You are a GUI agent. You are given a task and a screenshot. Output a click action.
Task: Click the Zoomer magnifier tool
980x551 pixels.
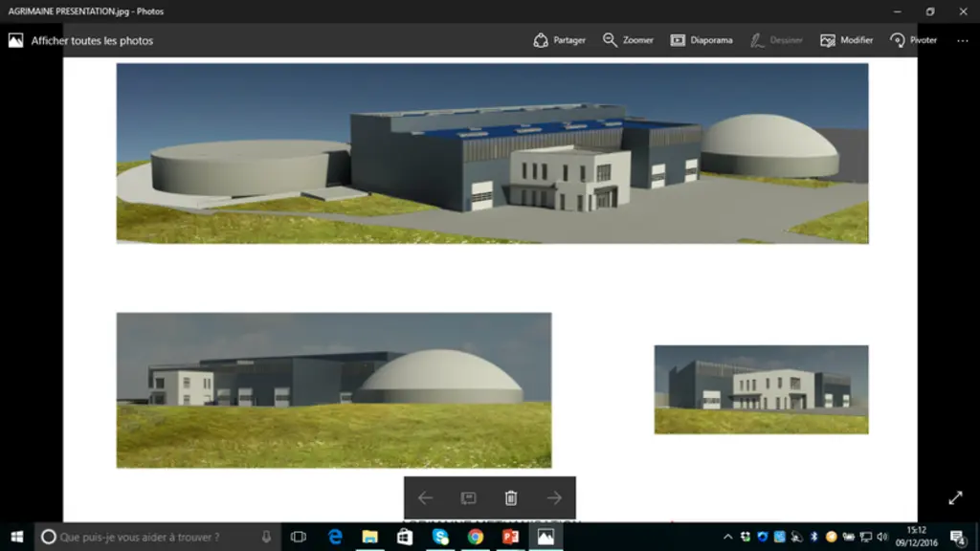(x=628, y=40)
